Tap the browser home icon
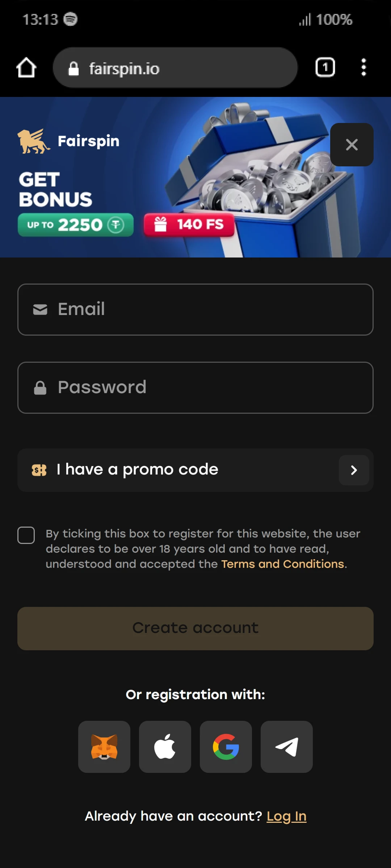 (x=26, y=68)
